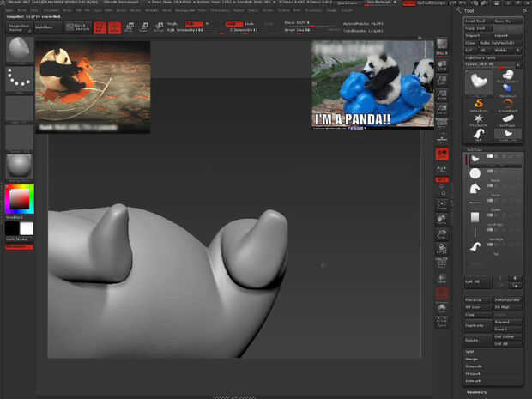Click the Scale transform icon in top shelf
532x399 pixels.
click(x=143, y=27)
